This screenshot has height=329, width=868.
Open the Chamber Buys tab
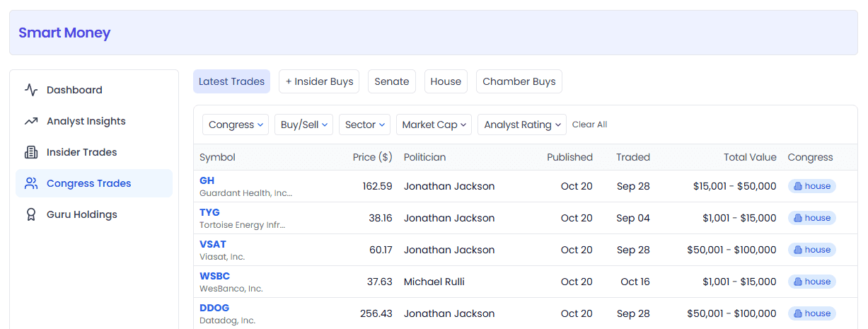tap(519, 81)
